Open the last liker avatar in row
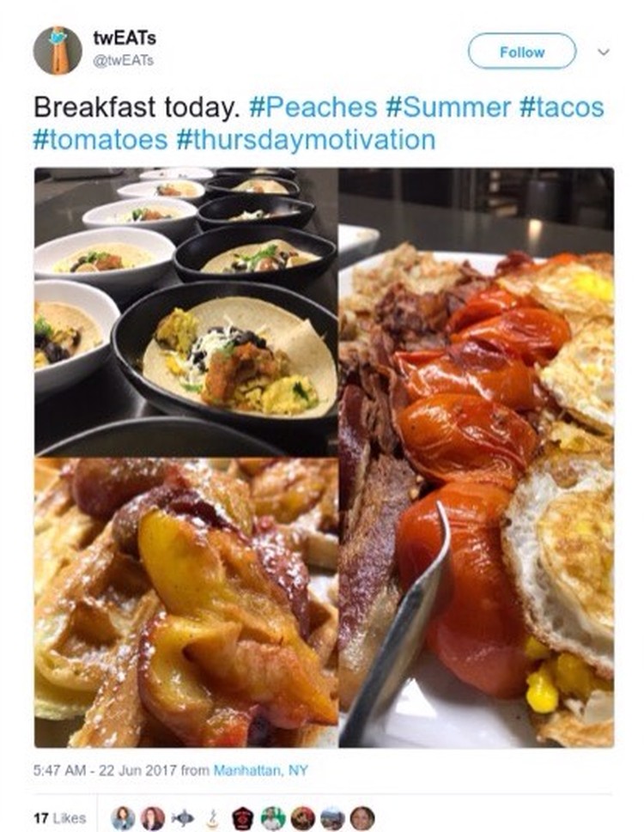 363,817
